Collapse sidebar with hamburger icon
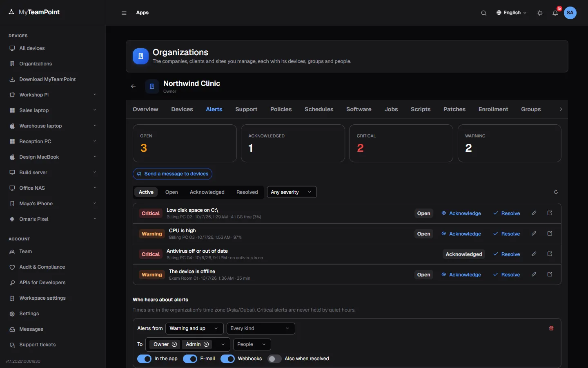 click(x=124, y=13)
